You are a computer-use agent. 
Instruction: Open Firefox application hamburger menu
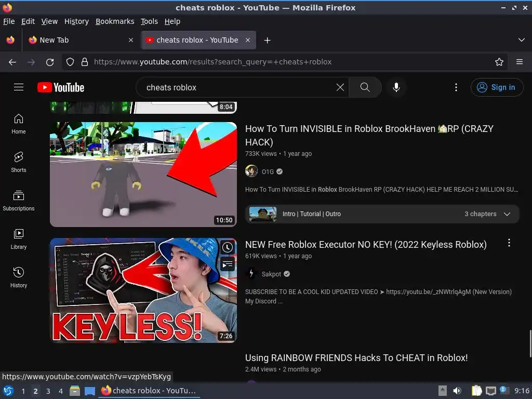519,62
